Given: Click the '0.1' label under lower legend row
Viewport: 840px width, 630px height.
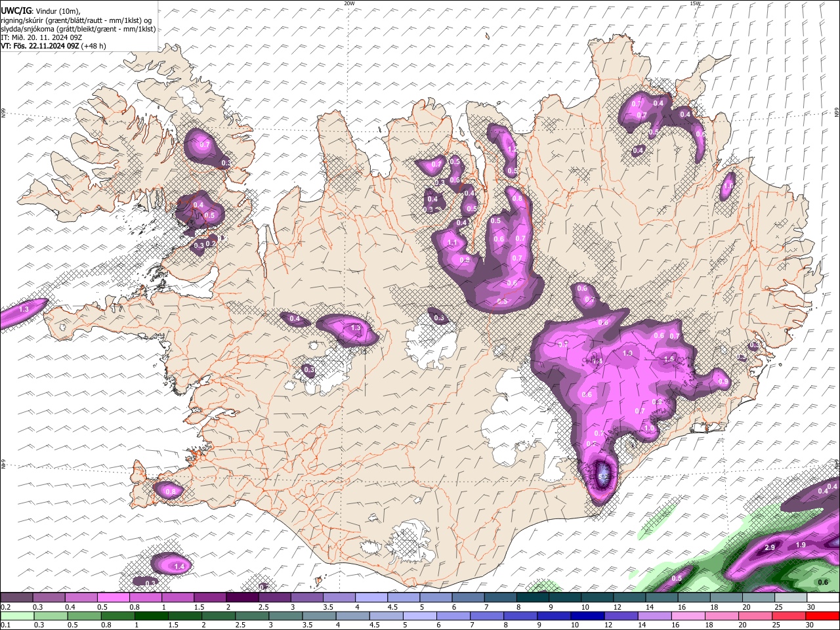Looking at the screenshot, I should (5, 625).
